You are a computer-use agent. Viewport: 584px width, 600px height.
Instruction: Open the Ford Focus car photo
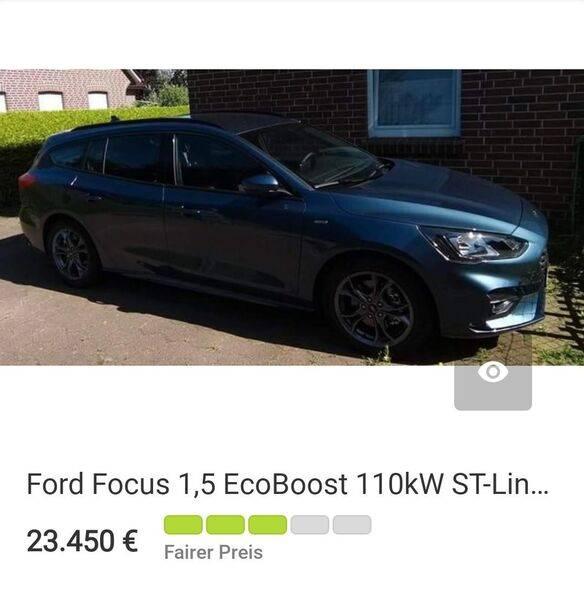pos(292,217)
